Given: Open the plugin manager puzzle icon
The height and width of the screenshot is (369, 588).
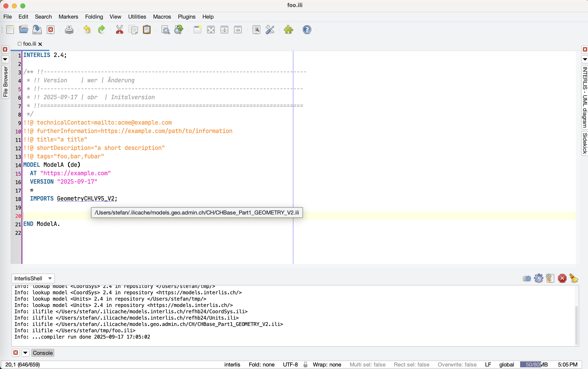Looking at the screenshot, I should pos(288,30).
